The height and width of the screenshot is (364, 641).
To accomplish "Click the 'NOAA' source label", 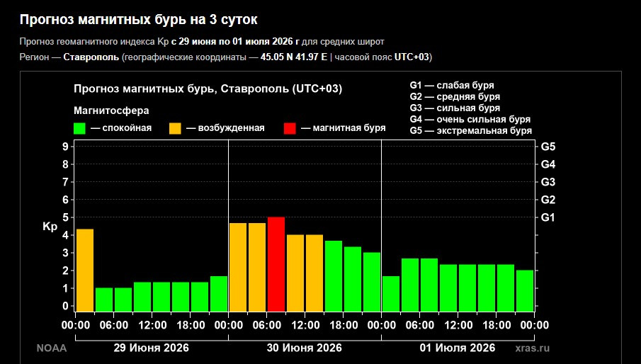I will click(52, 348).
